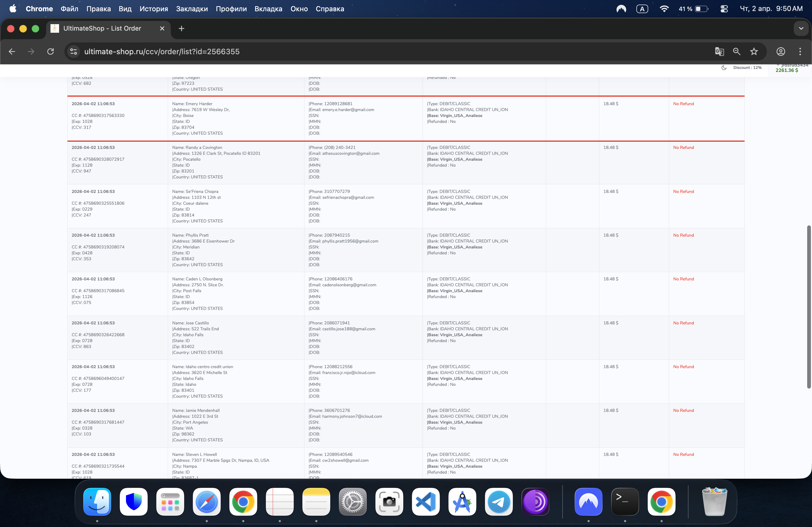Open Telegram from the Dock

click(x=499, y=502)
